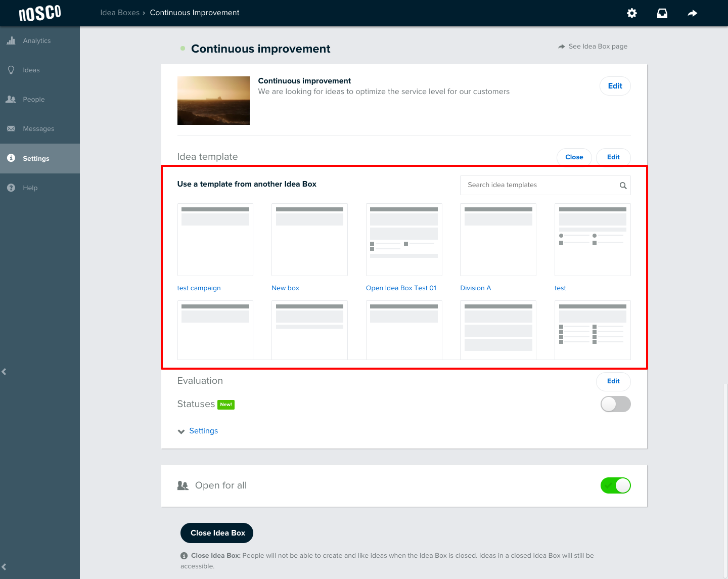Select the Open Idea Box Test 01 thumbnail
Screen dimensions: 728x579
click(x=404, y=240)
